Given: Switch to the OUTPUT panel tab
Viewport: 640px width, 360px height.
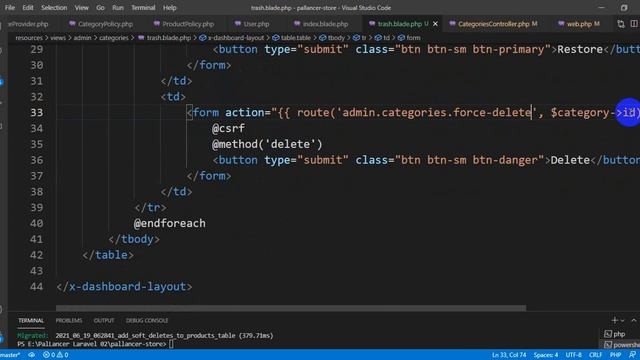Looking at the screenshot, I should (x=104, y=321).
